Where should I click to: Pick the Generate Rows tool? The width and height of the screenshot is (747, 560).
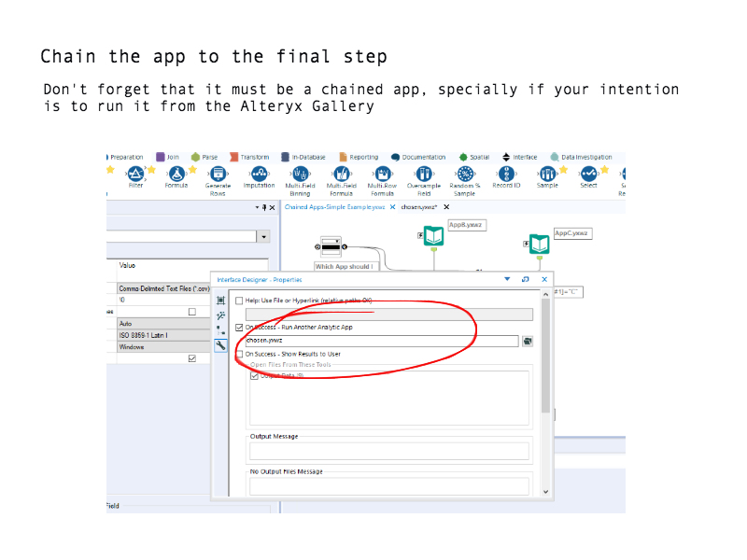pyautogui.click(x=218, y=175)
